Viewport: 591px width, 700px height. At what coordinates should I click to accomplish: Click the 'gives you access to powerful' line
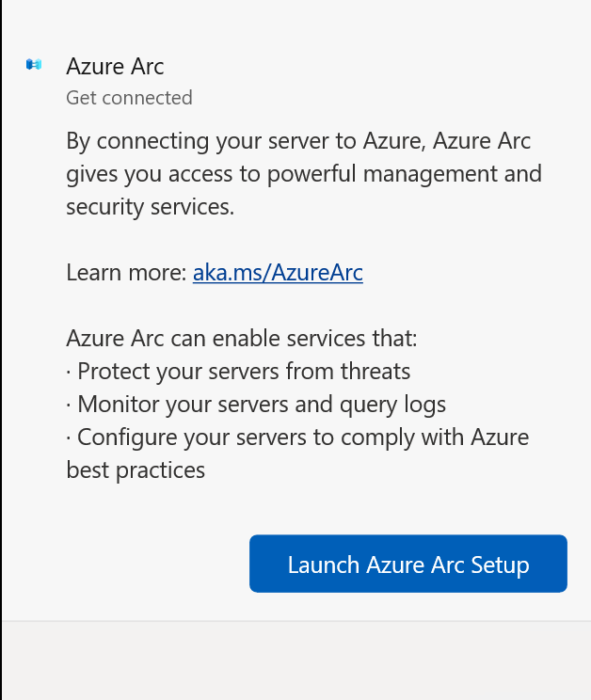click(x=304, y=174)
